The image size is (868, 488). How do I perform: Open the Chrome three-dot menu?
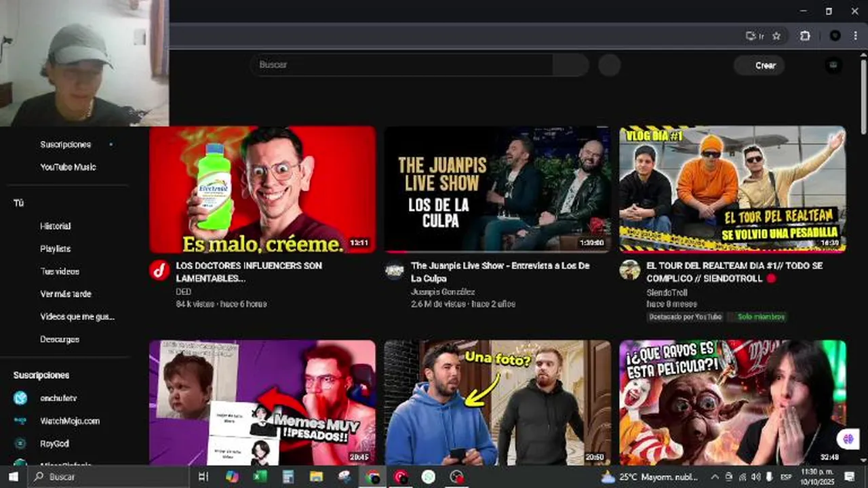(856, 36)
